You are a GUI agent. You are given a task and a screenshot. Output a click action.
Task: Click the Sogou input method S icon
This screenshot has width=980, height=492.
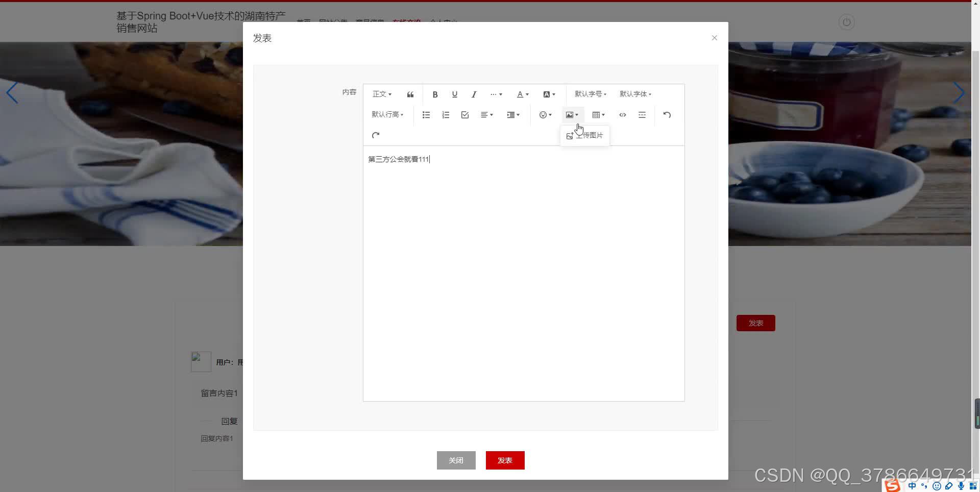pos(892,485)
